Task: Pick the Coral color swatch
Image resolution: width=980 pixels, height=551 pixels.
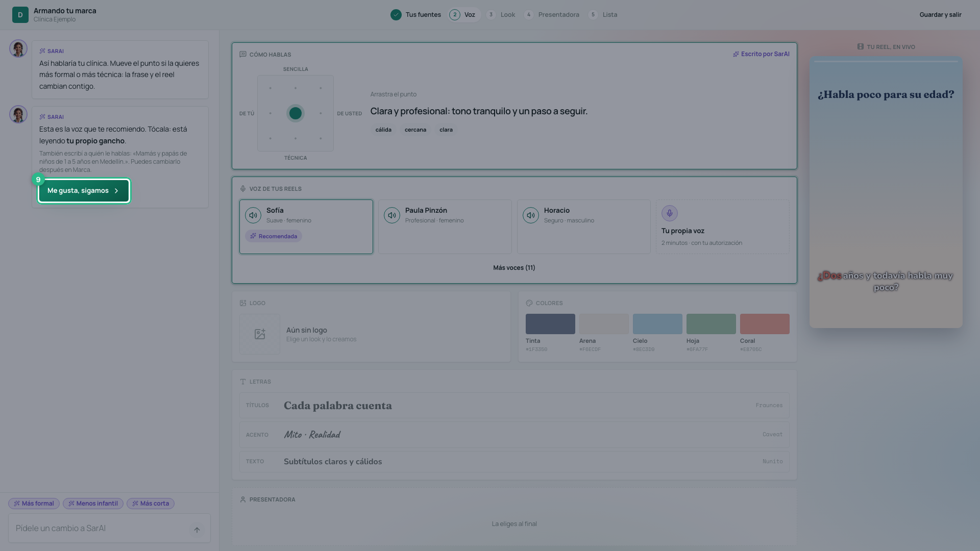Action: tap(765, 324)
